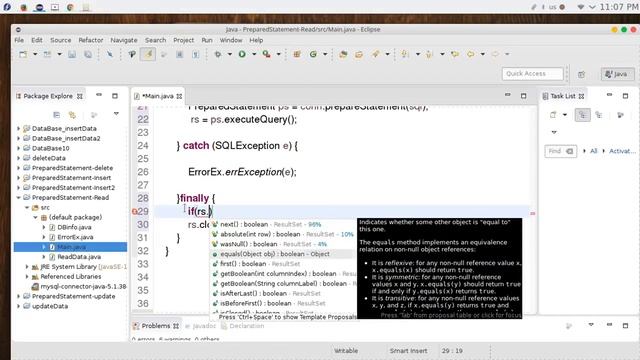Click the Previous Annotation toolbar icon
This screenshot has height=360, width=640.
click(x=429, y=54)
